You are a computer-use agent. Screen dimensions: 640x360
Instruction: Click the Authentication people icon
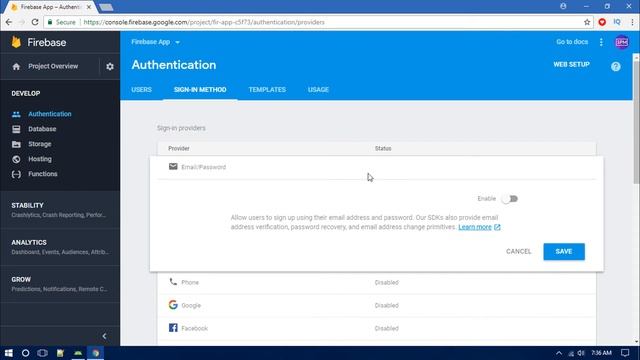pos(16,114)
